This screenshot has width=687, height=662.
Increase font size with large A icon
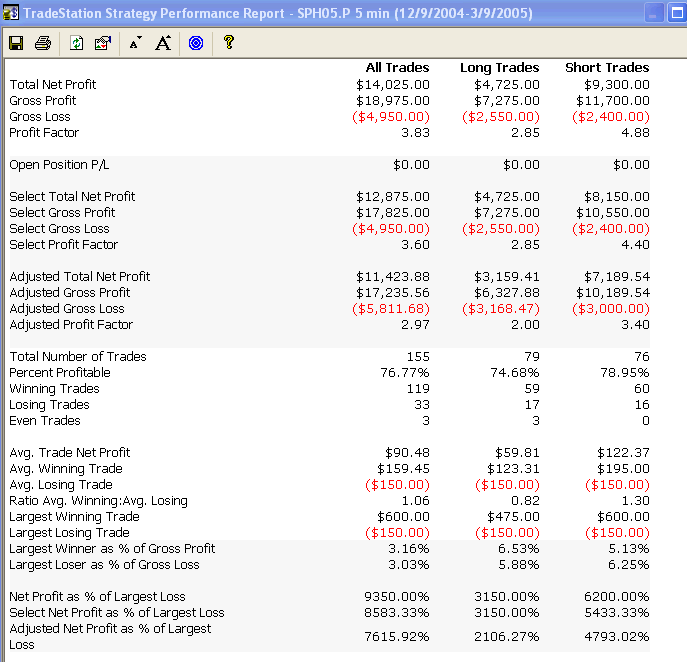[163, 43]
